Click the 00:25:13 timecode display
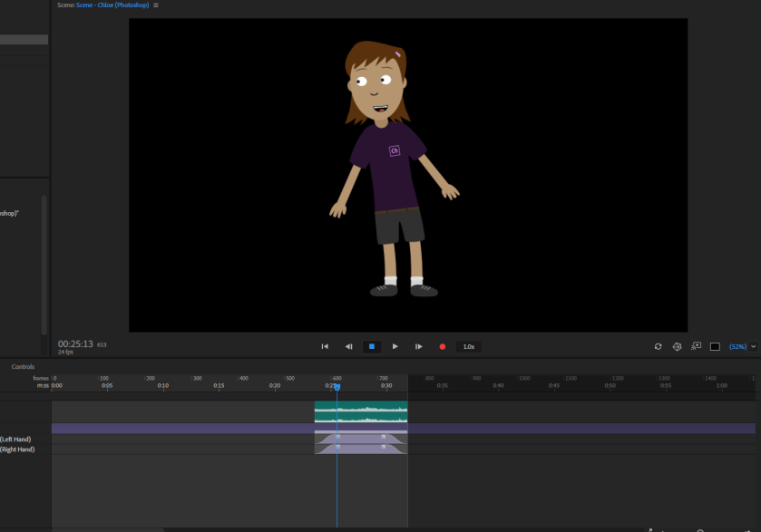The image size is (761, 532). tap(75, 344)
